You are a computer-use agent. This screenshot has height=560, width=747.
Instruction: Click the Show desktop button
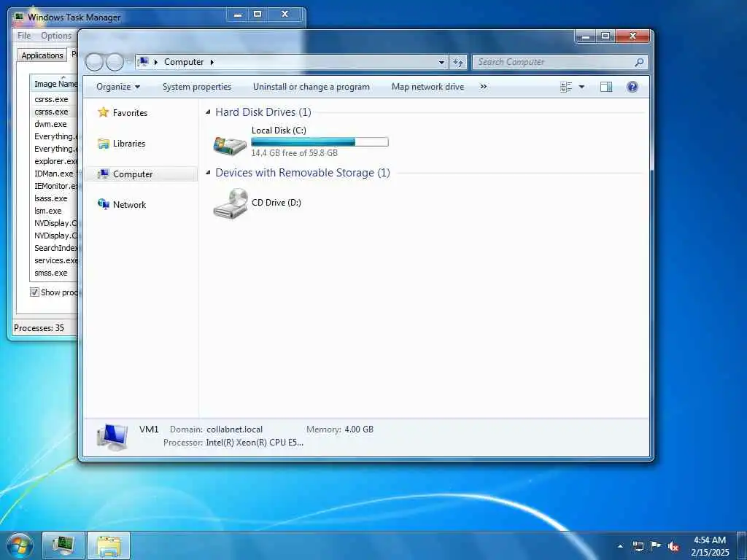(x=741, y=545)
